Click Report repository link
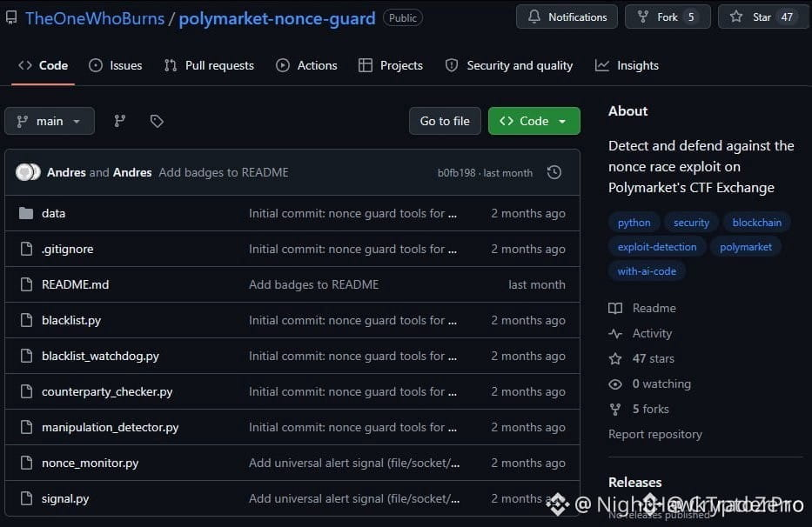Screen dimensions: 812x527 [x=655, y=434]
